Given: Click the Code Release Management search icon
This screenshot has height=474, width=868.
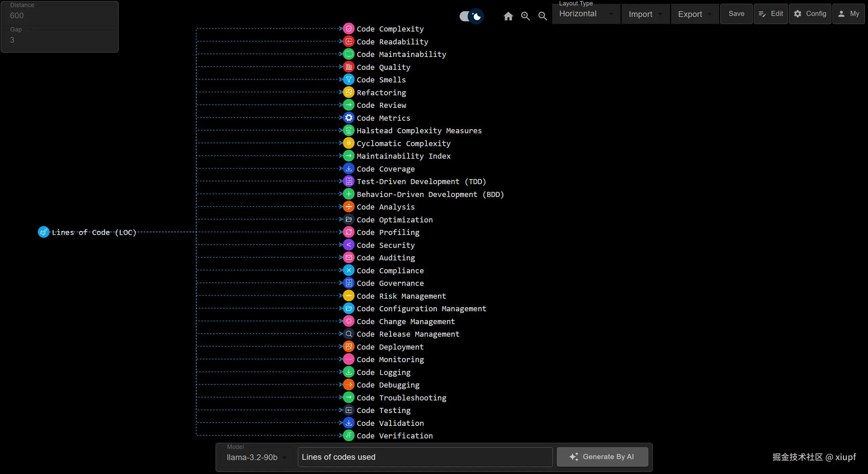Looking at the screenshot, I should click(x=348, y=334).
